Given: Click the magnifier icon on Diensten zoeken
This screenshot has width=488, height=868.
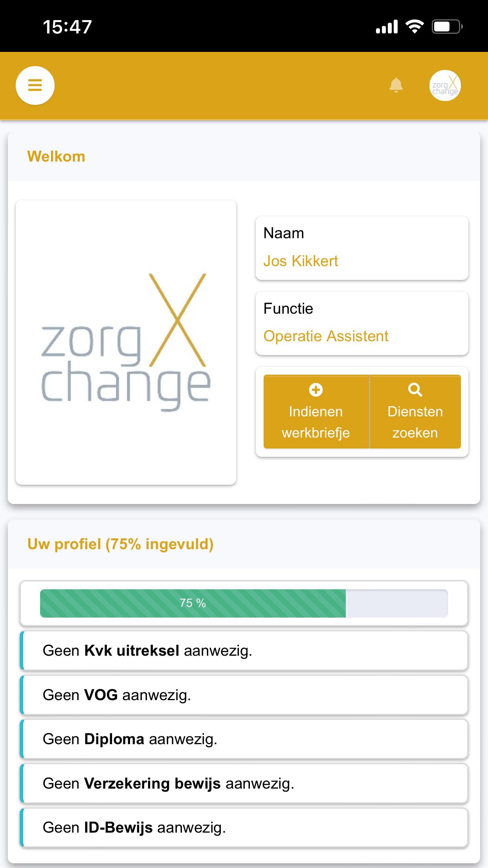Looking at the screenshot, I should tap(415, 390).
